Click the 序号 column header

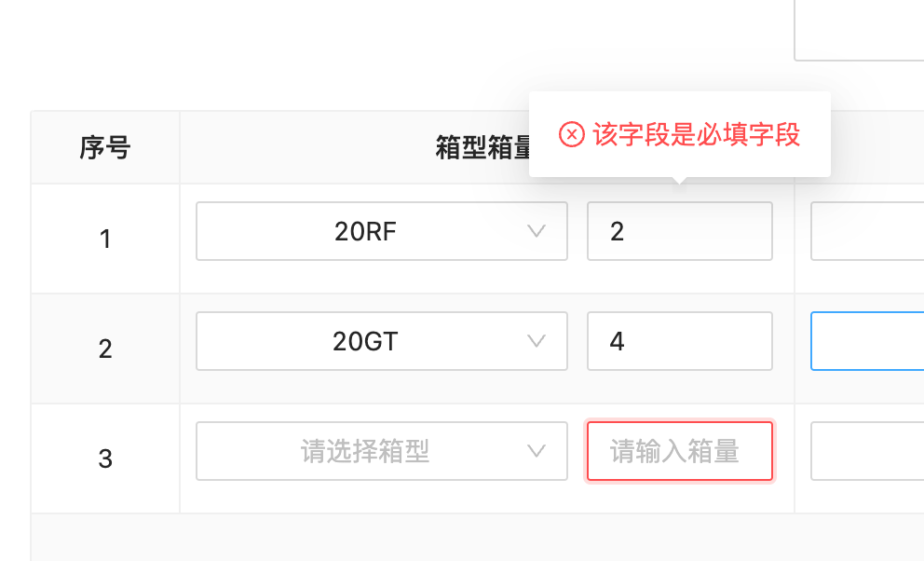point(104,146)
